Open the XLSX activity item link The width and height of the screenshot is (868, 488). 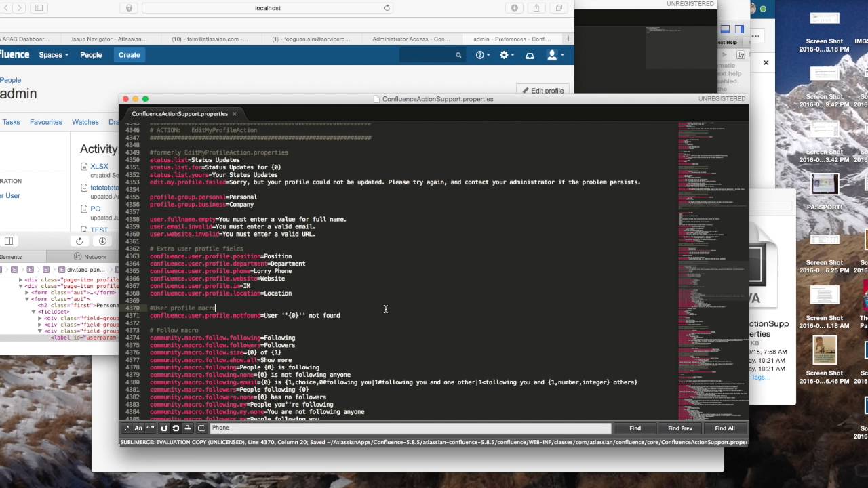click(x=99, y=166)
